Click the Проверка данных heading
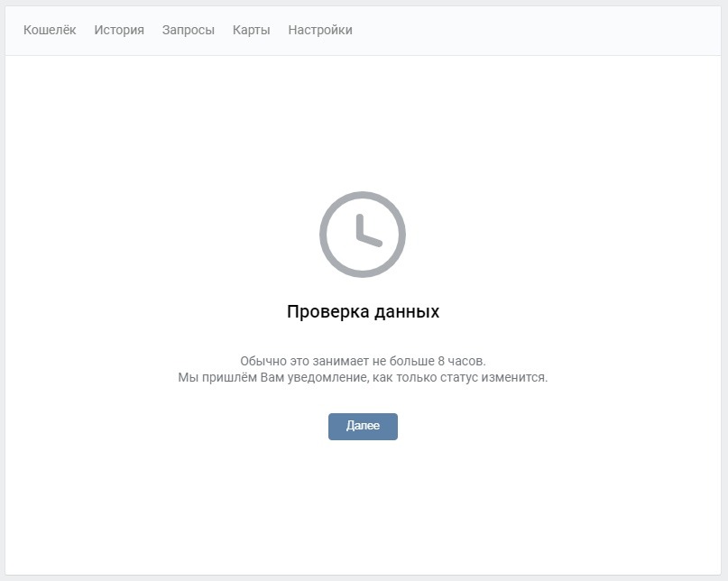The image size is (728, 581). (363, 311)
